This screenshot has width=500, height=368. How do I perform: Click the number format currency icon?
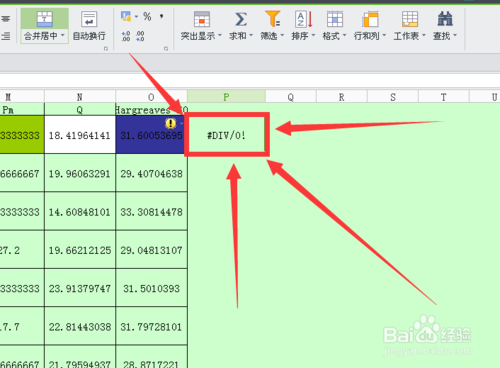(126, 16)
